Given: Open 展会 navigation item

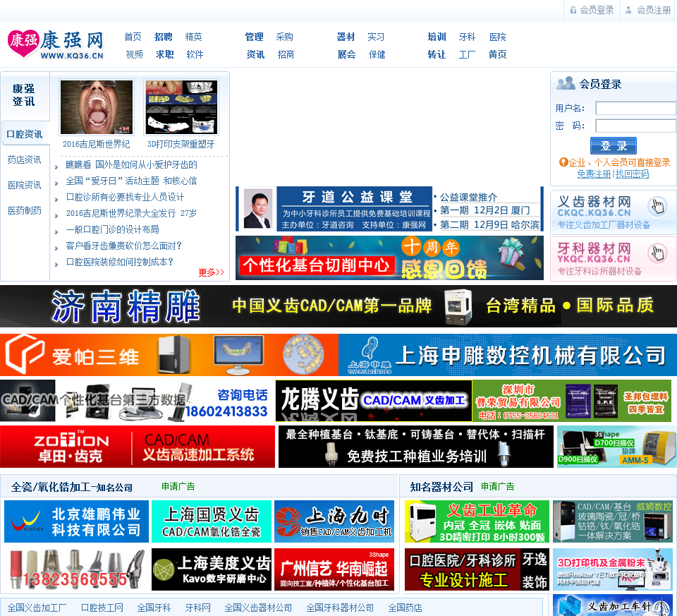Looking at the screenshot, I should [347, 54].
